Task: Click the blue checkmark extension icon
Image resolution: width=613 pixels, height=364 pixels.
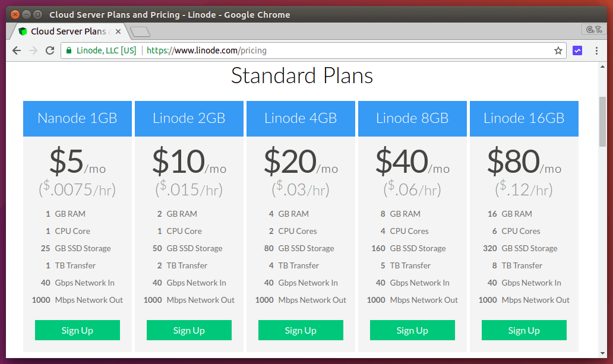Action: pyautogui.click(x=577, y=50)
